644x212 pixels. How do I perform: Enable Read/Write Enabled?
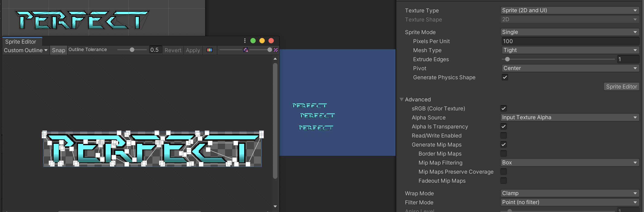pyautogui.click(x=503, y=136)
